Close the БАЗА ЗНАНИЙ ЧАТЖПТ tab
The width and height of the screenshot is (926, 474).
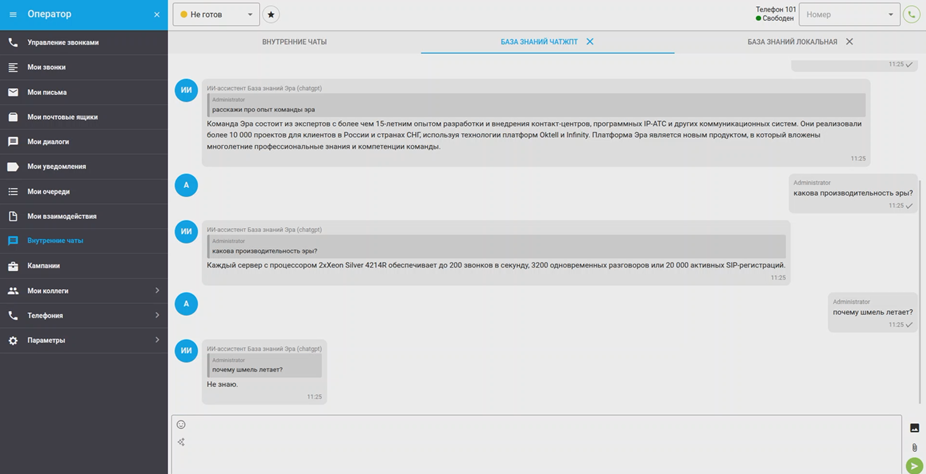coord(589,41)
